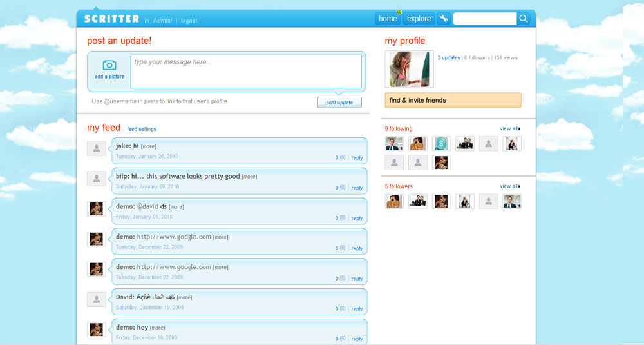The width and height of the screenshot is (644, 345).
Task: Expand [more] on jake's hi post
Action: point(149,146)
